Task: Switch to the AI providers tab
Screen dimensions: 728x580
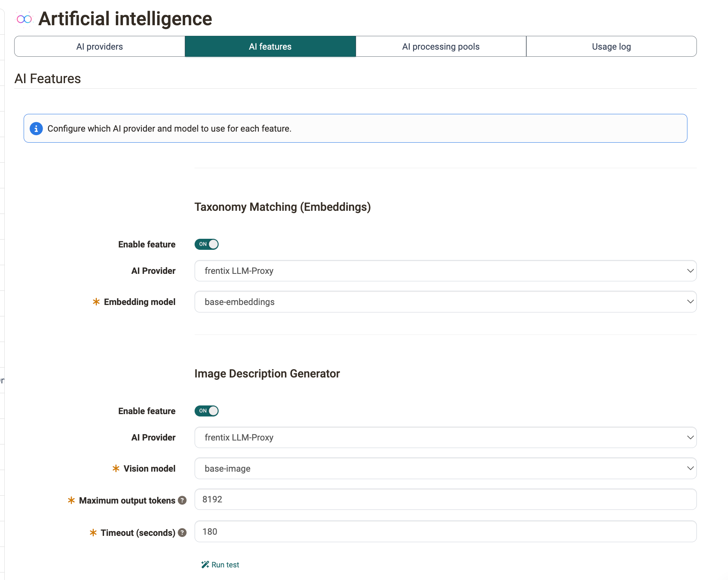Action: click(x=100, y=46)
